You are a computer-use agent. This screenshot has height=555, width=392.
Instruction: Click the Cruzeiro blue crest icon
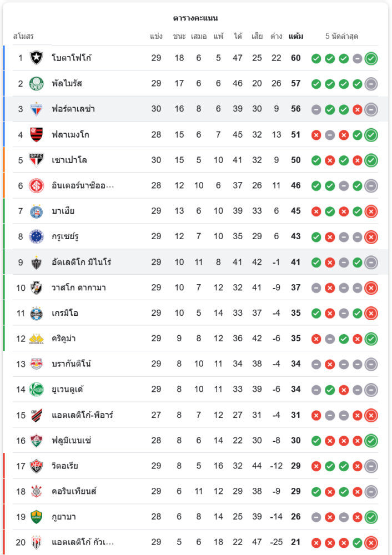click(37, 236)
